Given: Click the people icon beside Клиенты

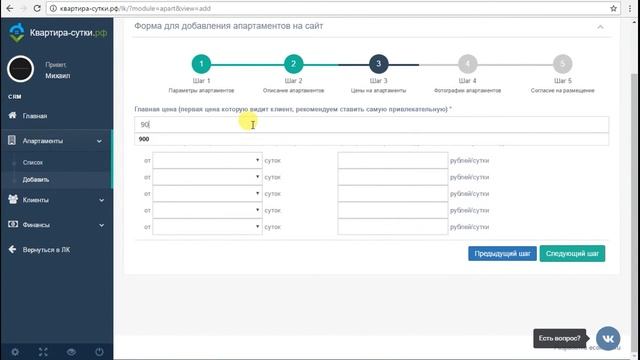Looking at the screenshot, I should coord(13,199).
